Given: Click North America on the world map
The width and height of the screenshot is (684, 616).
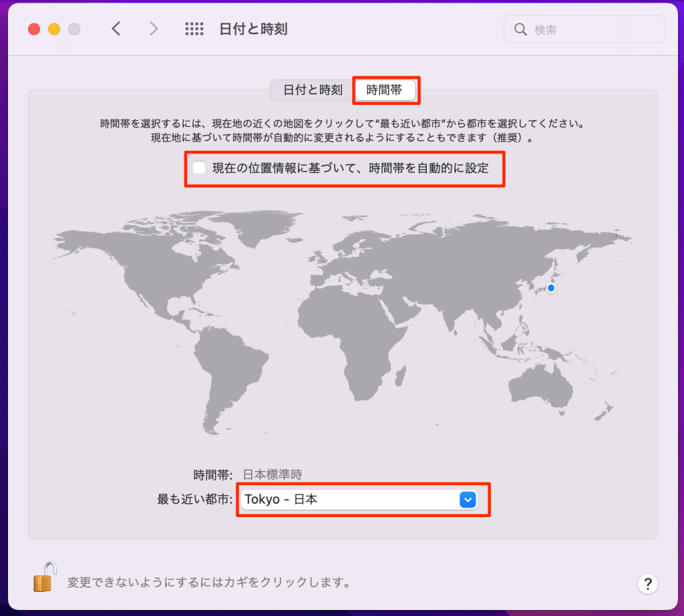Looking at the screenshot, I should [x=134, y=261].
